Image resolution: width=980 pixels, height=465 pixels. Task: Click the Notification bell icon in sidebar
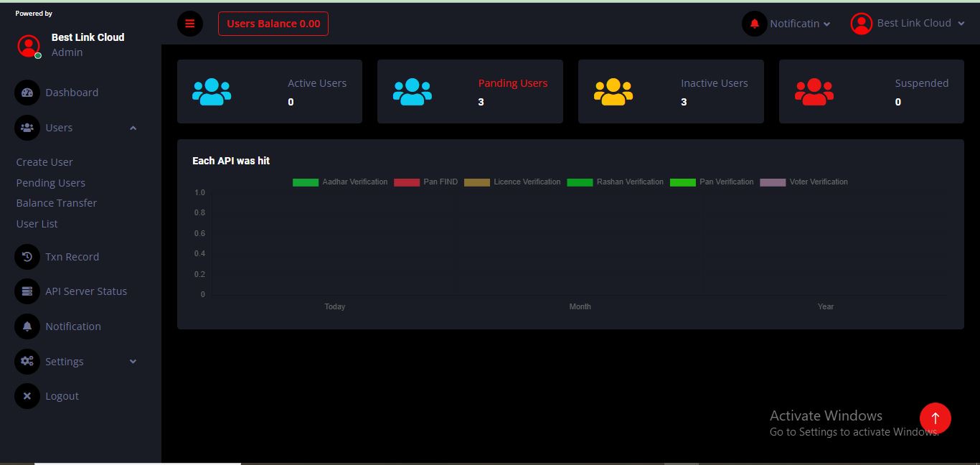click(27, 327)
